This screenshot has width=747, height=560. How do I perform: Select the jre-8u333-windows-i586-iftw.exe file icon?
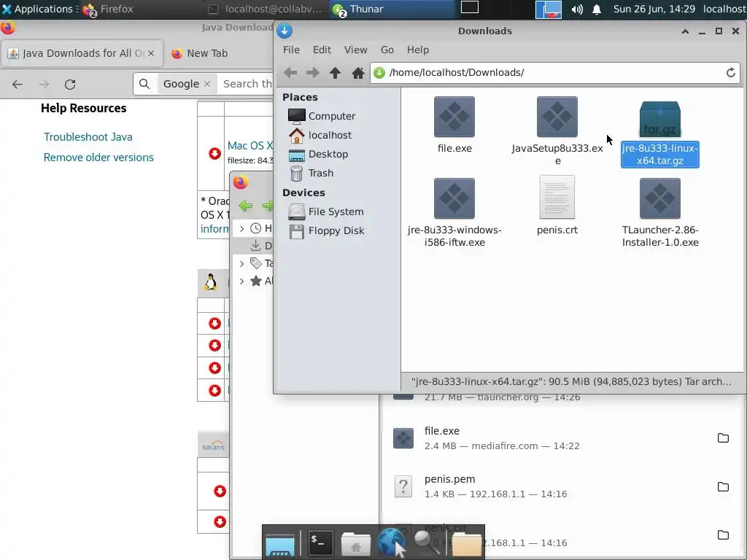tap(454, 198)
